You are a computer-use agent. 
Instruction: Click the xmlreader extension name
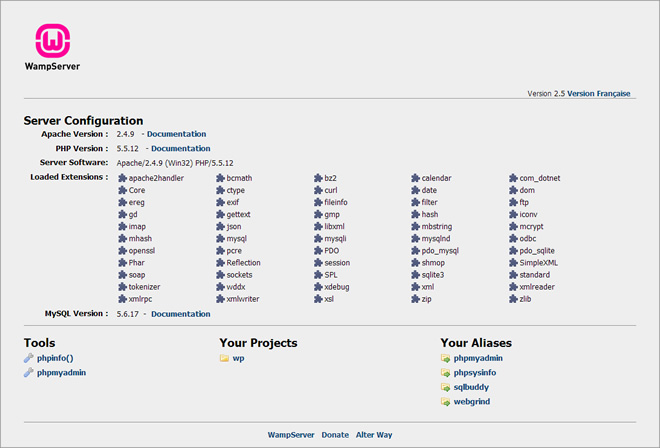click(x=537, y=287)
